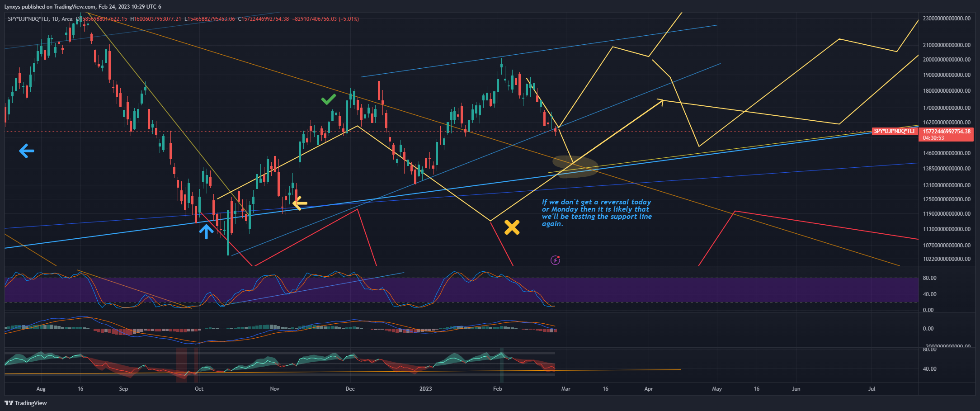Click the Feb label on the time axis
Image resolution: width=980 pixels, height=411 pixels.
[x=497, y=389]
